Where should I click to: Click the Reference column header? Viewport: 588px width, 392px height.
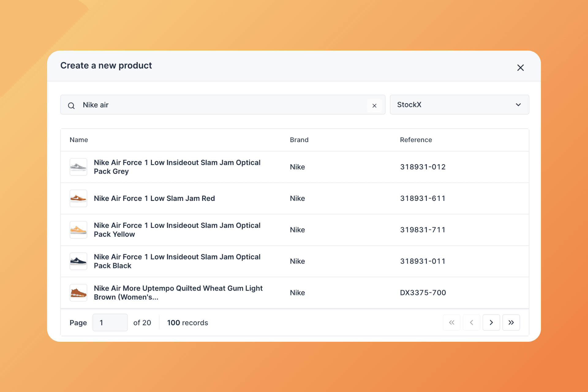416,140
